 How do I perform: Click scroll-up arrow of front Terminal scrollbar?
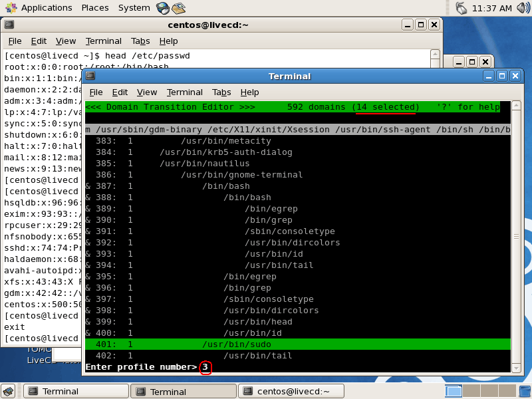(x=516, y=105)
